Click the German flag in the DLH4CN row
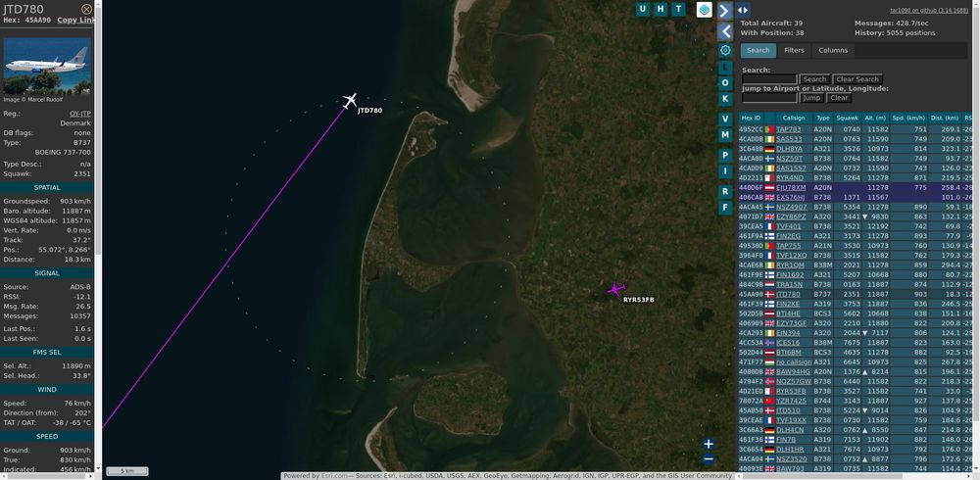Viewport: 980px width, 480px height. (769, 430)
